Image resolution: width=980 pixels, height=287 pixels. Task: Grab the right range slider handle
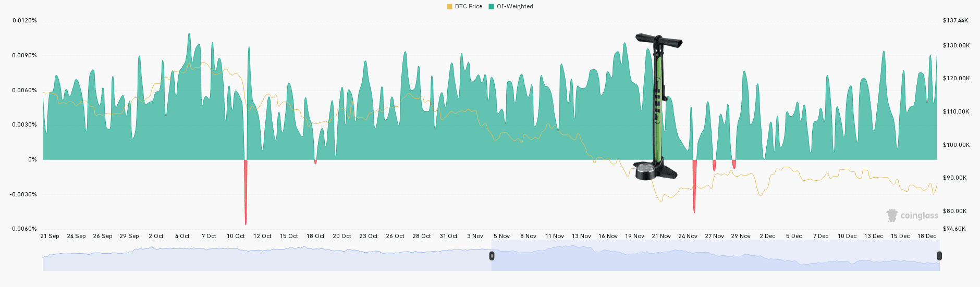coord(939,256)
